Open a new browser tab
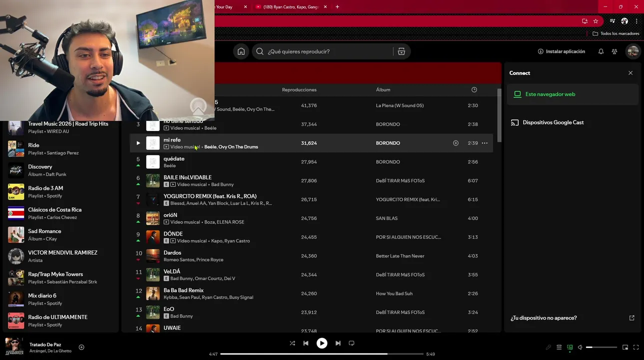The width and height of the screenshot is (644, 360). 337,7
